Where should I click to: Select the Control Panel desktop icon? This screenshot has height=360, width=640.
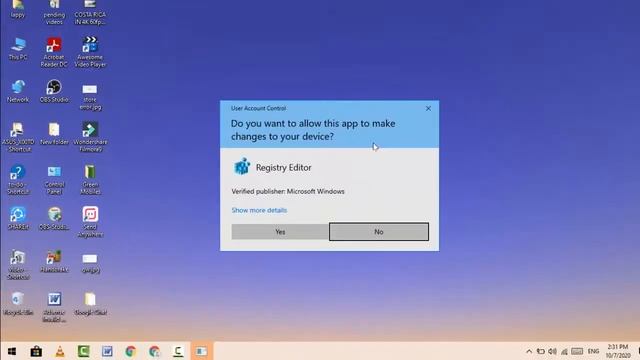(54, 180)
